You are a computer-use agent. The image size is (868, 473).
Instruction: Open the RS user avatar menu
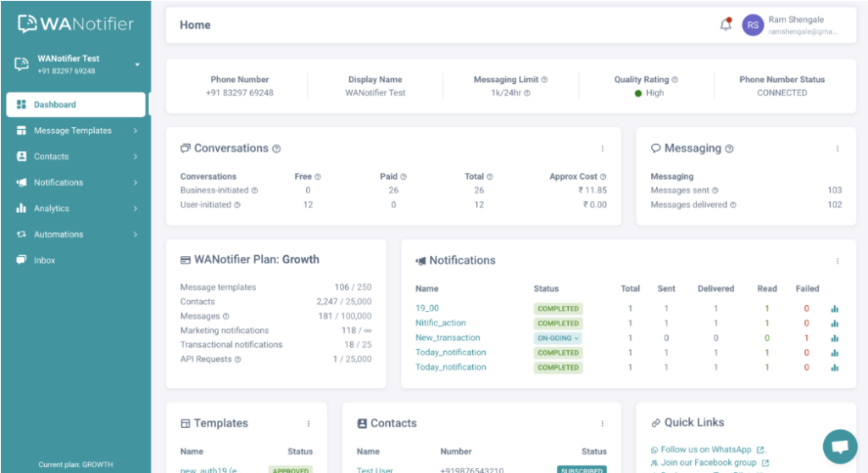coord(753,25)
